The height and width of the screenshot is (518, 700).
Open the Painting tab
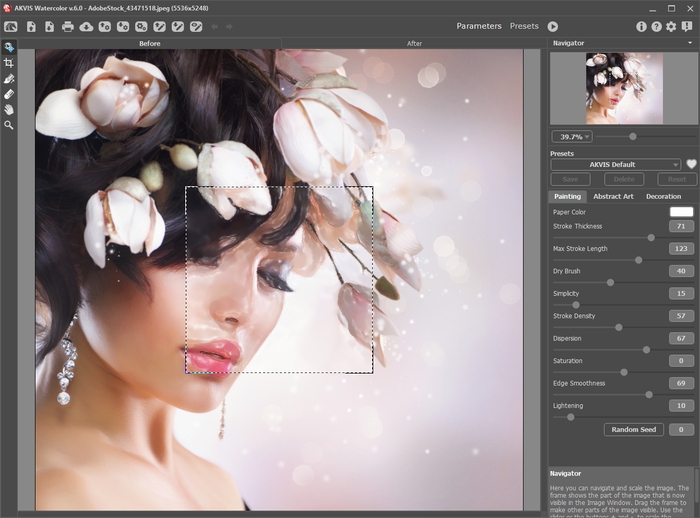(x=567, y=196)
